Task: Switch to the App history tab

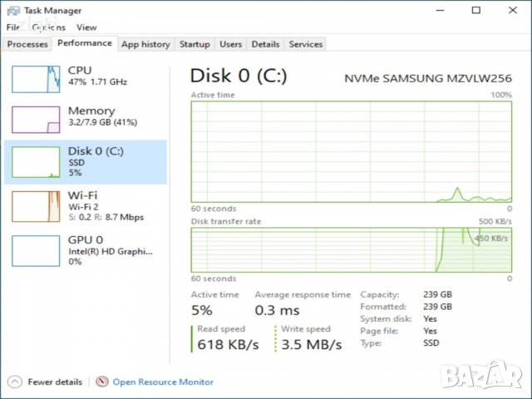Action: [x=145, y=44]
